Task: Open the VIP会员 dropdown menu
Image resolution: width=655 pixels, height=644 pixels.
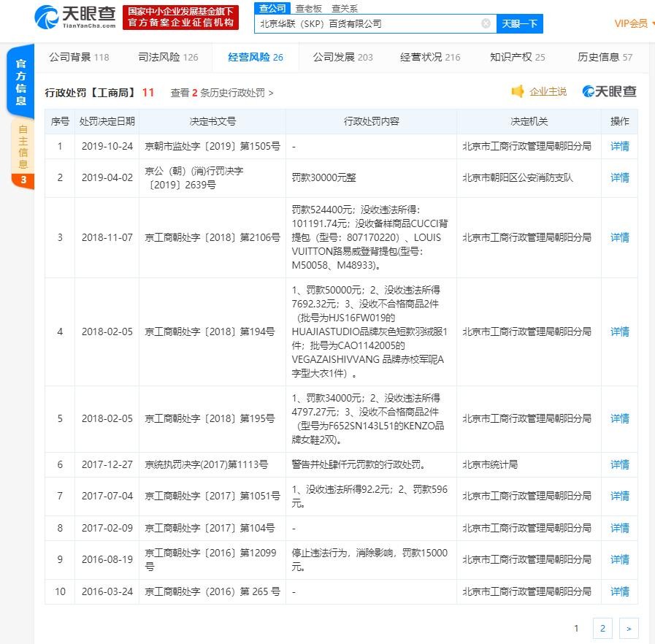Action: click(x=634, y=23)
